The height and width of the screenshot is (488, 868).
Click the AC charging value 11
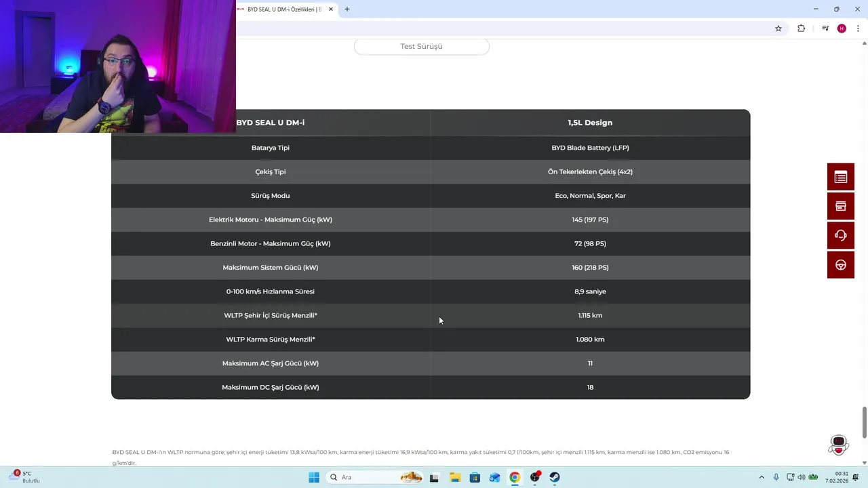(x=590, y=363)
